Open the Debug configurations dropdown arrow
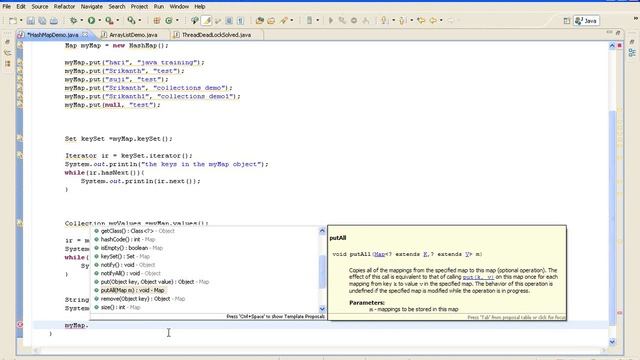The height and width of the screenshot is (360, 640). click(82, 20)
